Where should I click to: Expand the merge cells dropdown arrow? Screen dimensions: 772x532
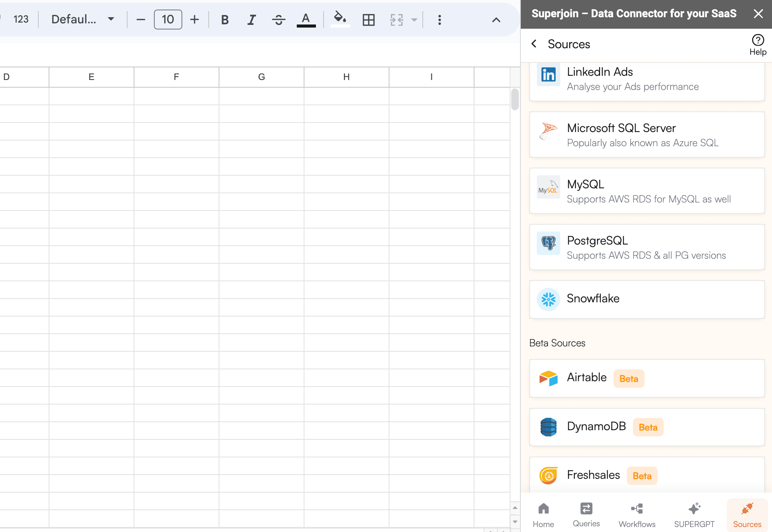(414, 20)
